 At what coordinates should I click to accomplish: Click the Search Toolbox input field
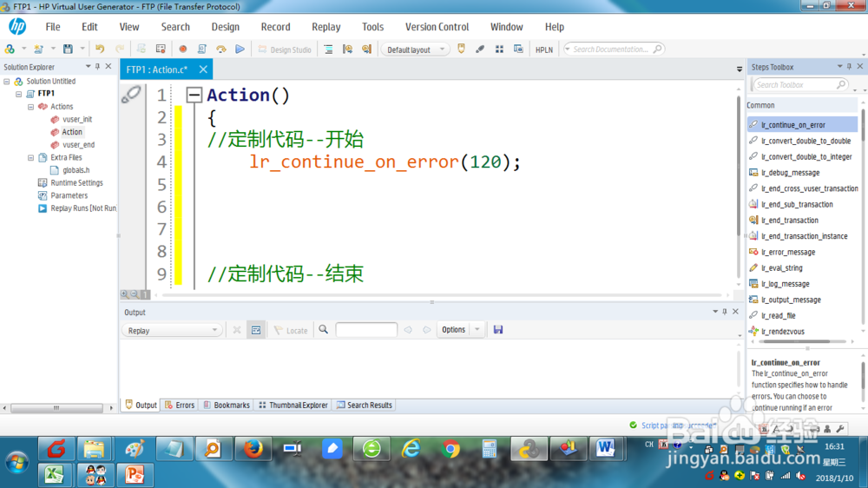pyautogui.click(x=799, y=85)
